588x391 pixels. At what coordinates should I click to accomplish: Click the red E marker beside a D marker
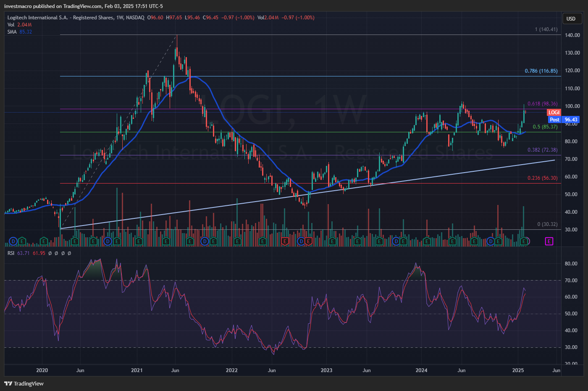point(309,241)
